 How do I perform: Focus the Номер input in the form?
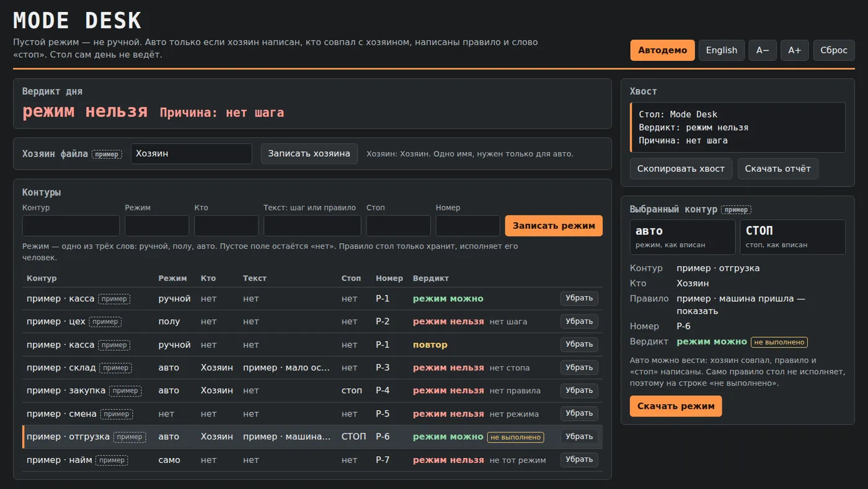468,226
